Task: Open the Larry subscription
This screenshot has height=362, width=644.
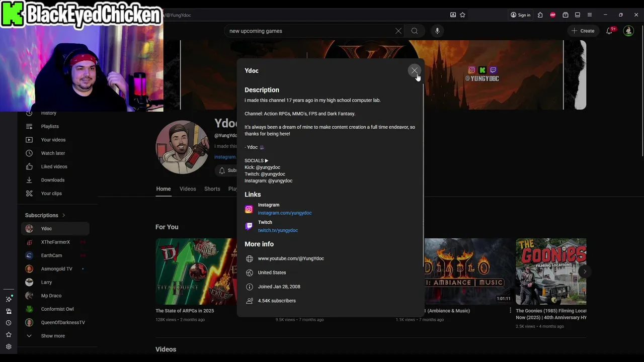Action: tap(55, 282)
